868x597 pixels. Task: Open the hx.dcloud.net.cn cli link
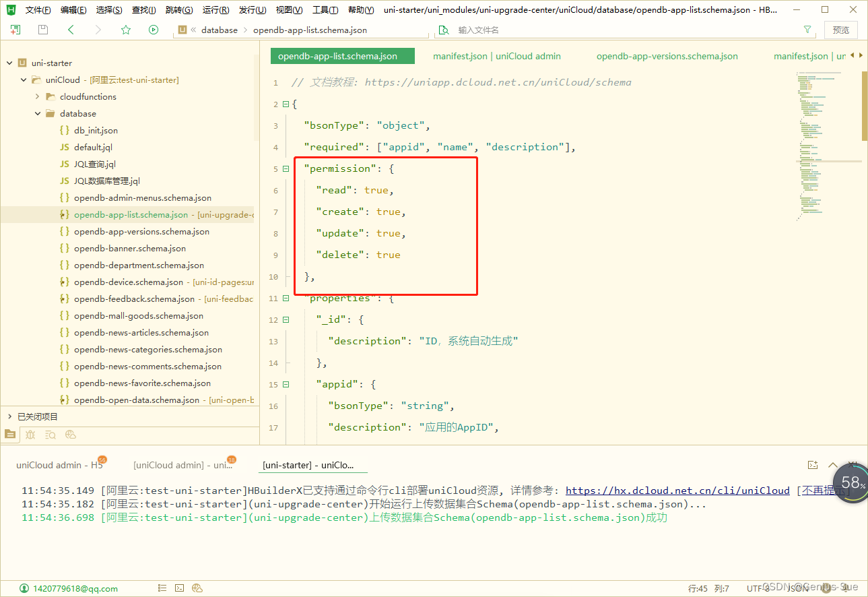point(677,491)
